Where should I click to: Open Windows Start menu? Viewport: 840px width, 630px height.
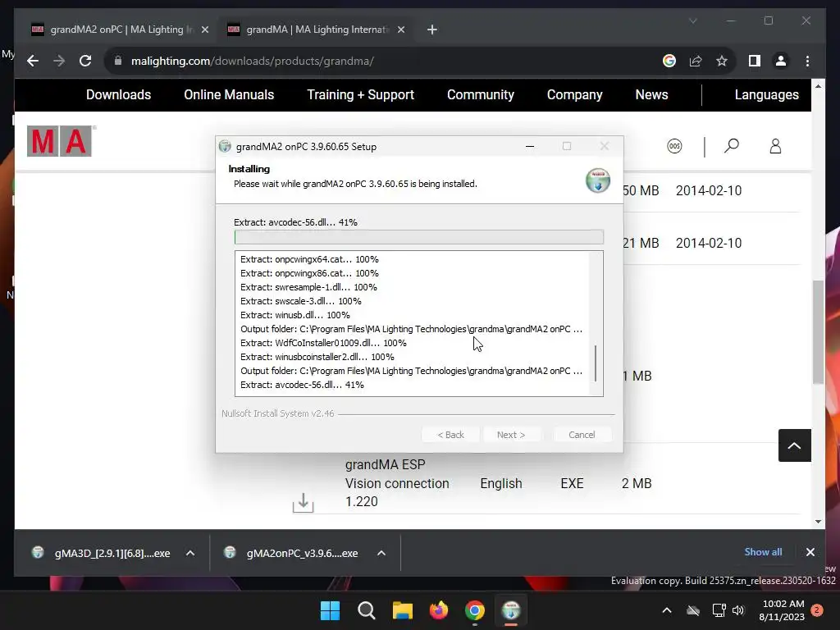pos(330,610)
